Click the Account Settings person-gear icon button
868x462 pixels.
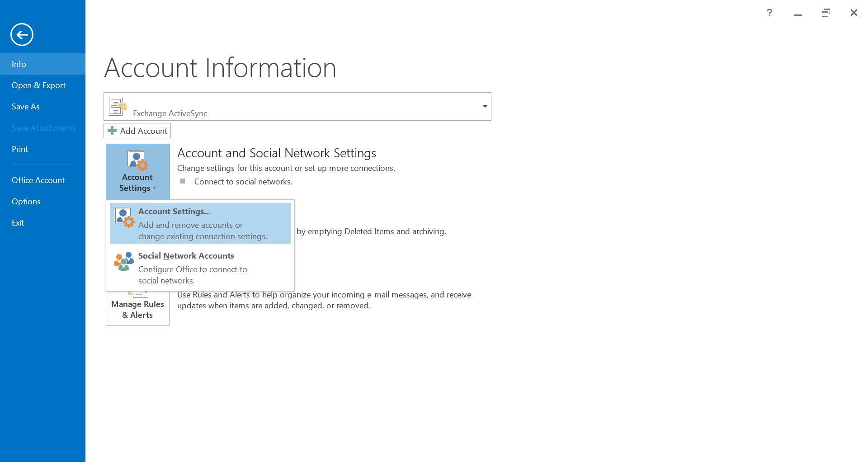tap(137, 160)
